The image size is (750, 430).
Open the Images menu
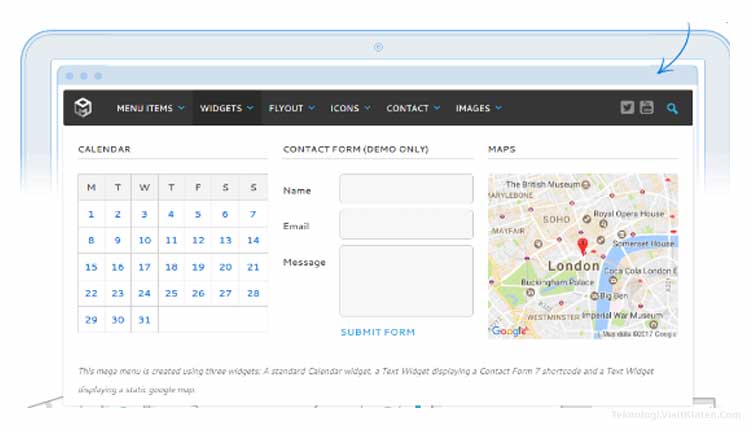(x=473, y=108)
